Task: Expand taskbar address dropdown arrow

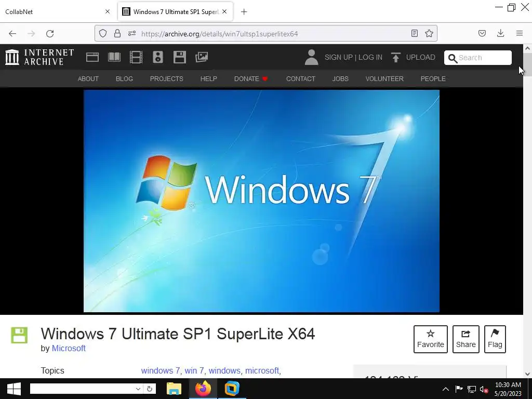Action: tap(138, 389)
